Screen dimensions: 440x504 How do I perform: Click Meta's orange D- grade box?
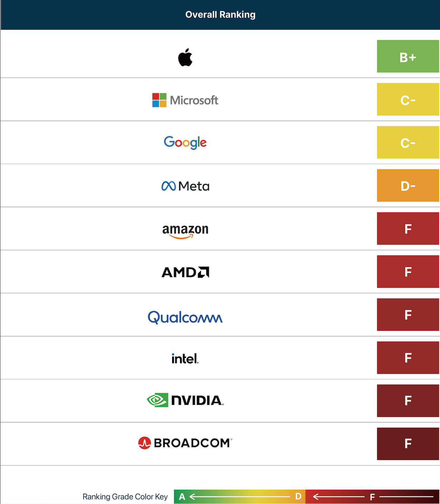[x=408, y=186]
